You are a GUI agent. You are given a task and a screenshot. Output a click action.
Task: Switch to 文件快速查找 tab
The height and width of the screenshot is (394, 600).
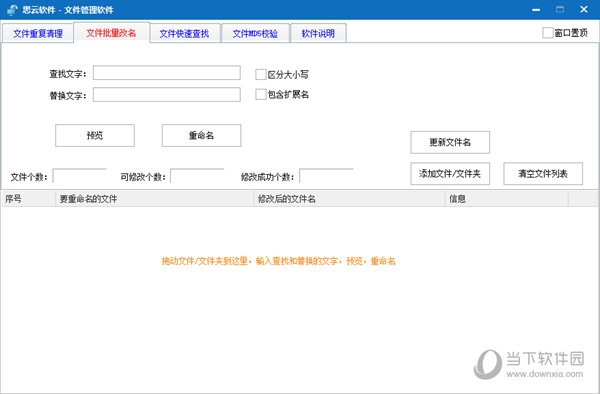click(185, 34)
